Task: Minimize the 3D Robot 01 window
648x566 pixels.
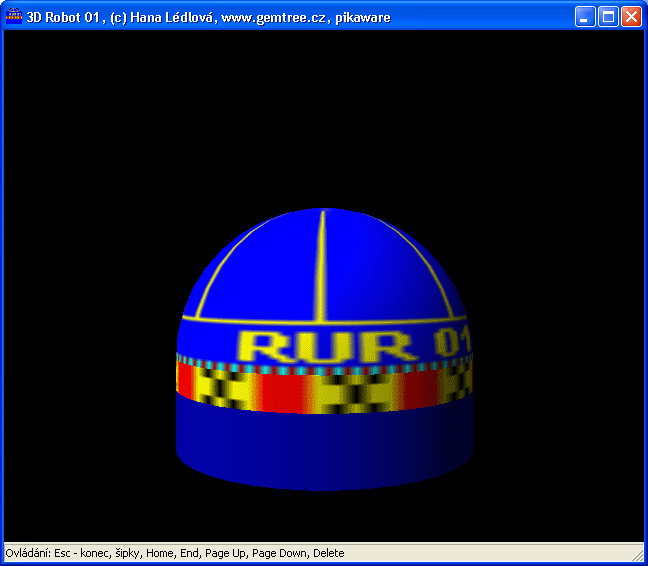Action: [x=585, y=17]
